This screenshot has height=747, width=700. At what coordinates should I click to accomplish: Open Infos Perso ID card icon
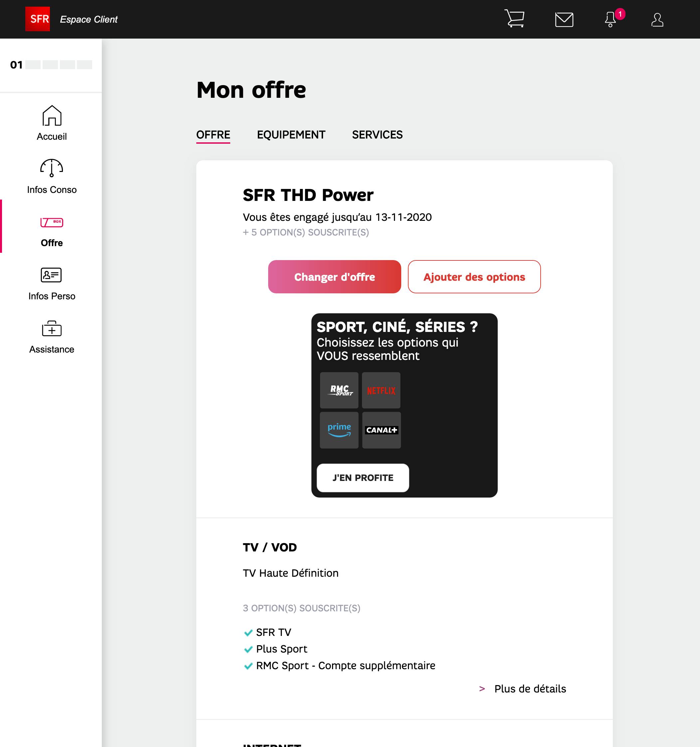pyautogui.click(x=52, y=275)
